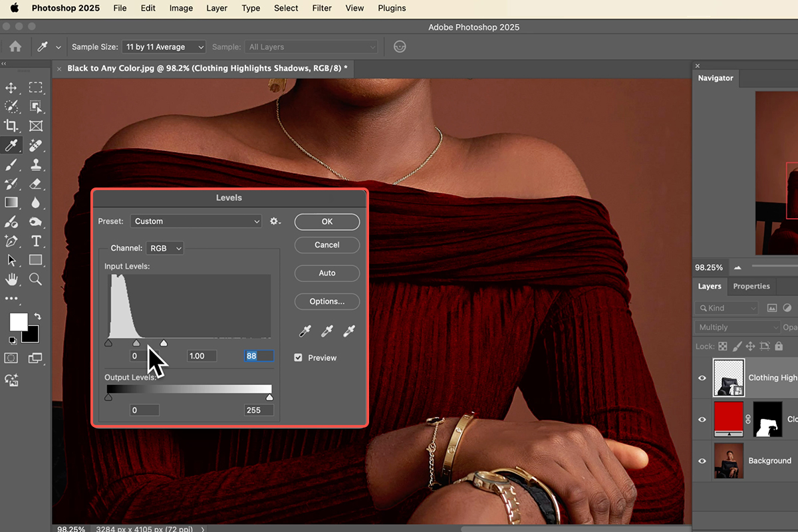Viewport: 798px width, 532px height.
Task: Select the Crop tool
Action: (x=11, y=126)
